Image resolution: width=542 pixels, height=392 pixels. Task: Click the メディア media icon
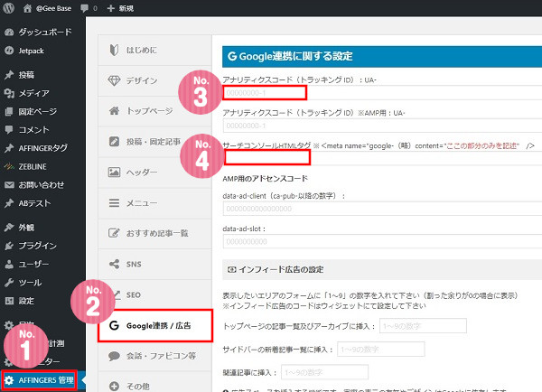point(9,93)
